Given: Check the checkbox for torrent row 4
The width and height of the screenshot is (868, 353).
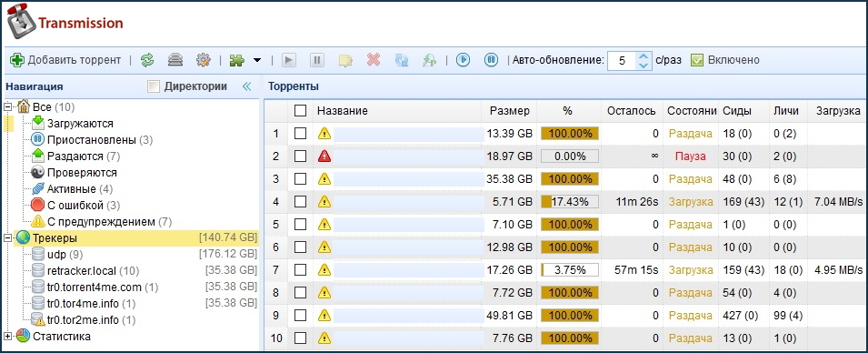Looking at the screenshot, I should pos(300,202).
